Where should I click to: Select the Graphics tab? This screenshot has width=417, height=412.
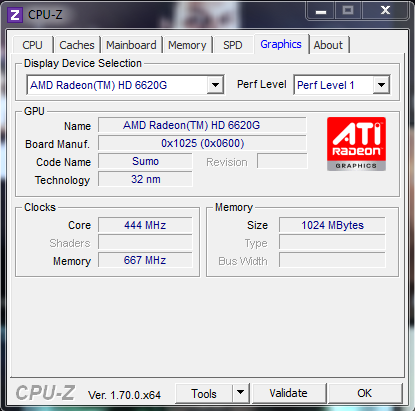coord(281,44)
